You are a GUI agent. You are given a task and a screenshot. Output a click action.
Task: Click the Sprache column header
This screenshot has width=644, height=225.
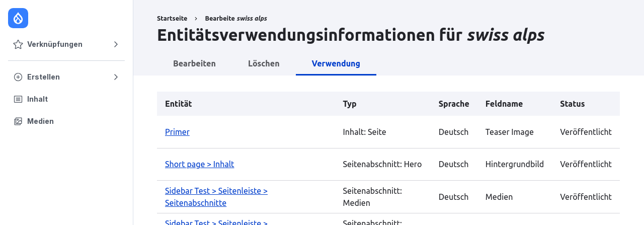(x=454, y=104)
